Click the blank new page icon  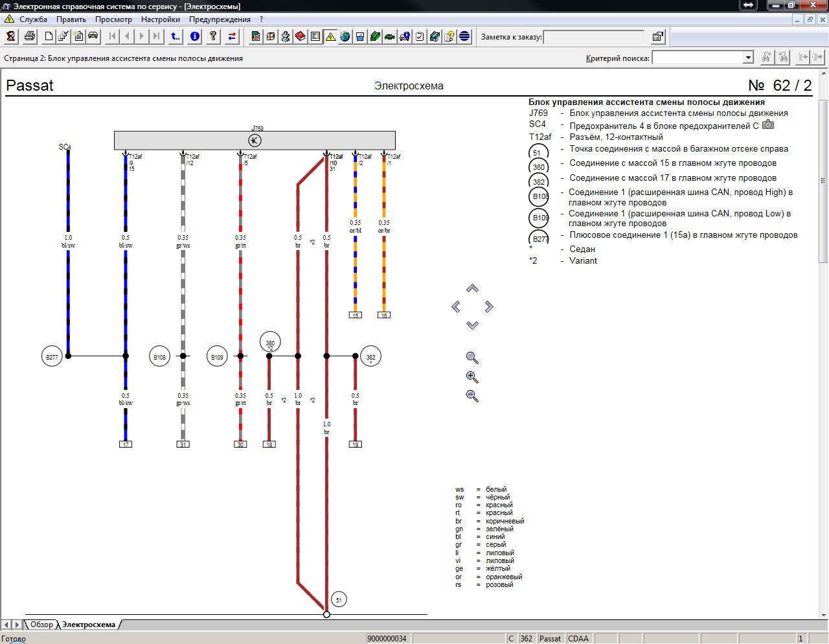click(49, 37)
